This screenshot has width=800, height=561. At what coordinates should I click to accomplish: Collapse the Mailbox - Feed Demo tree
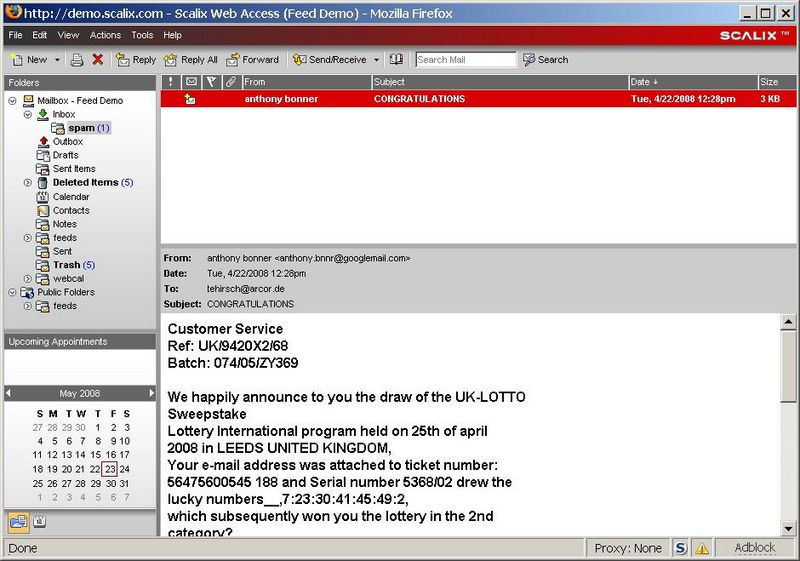pyautogui.click(x=12, y=101)
